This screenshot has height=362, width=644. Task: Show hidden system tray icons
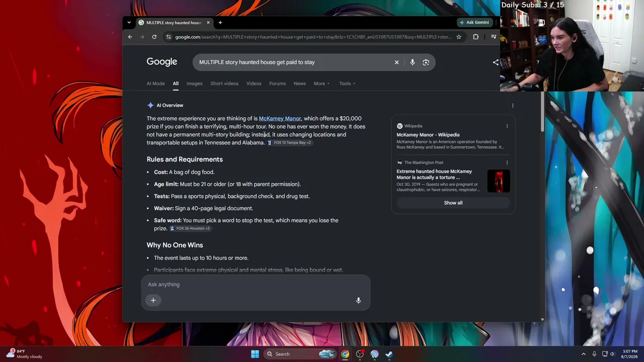click(584, 354)
